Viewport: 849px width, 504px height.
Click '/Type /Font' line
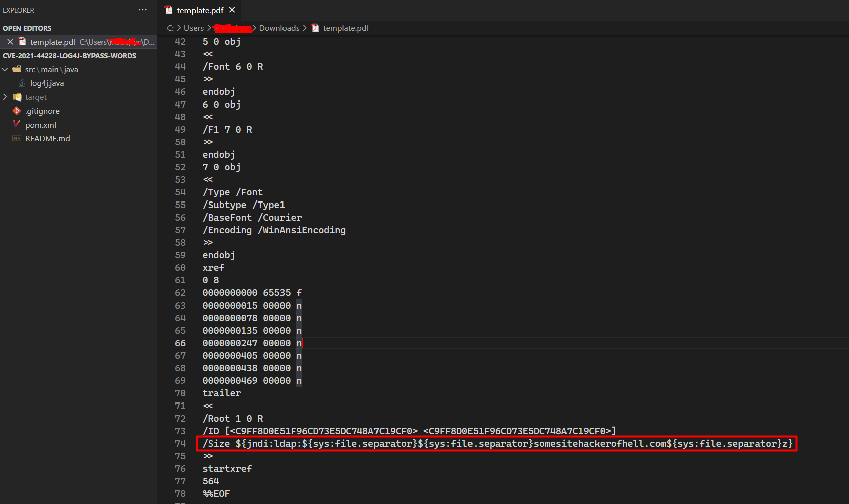(232, 192)
